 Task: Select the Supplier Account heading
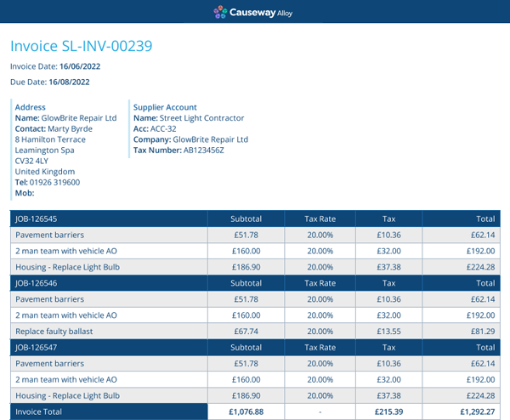click(x=165, y=107)
